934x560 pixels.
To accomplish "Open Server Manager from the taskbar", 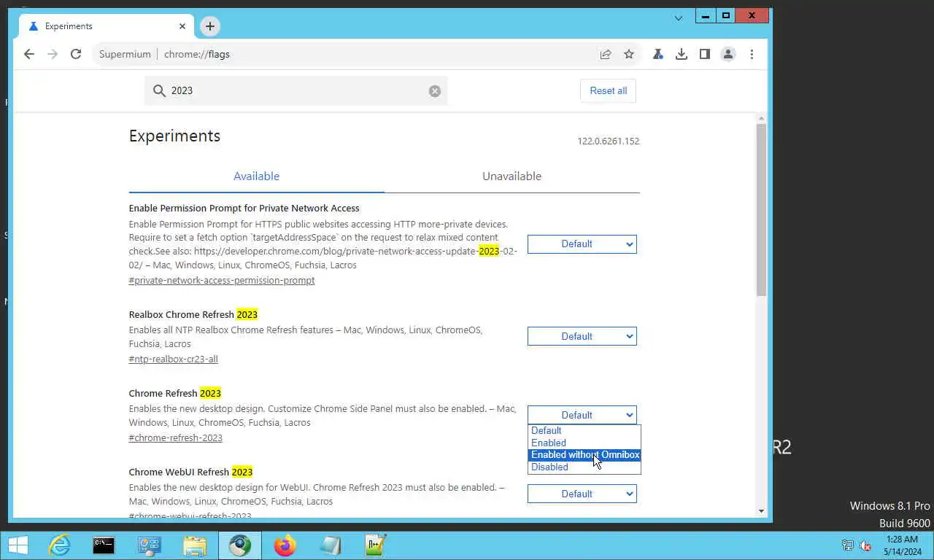I will (x=150, y=545).
